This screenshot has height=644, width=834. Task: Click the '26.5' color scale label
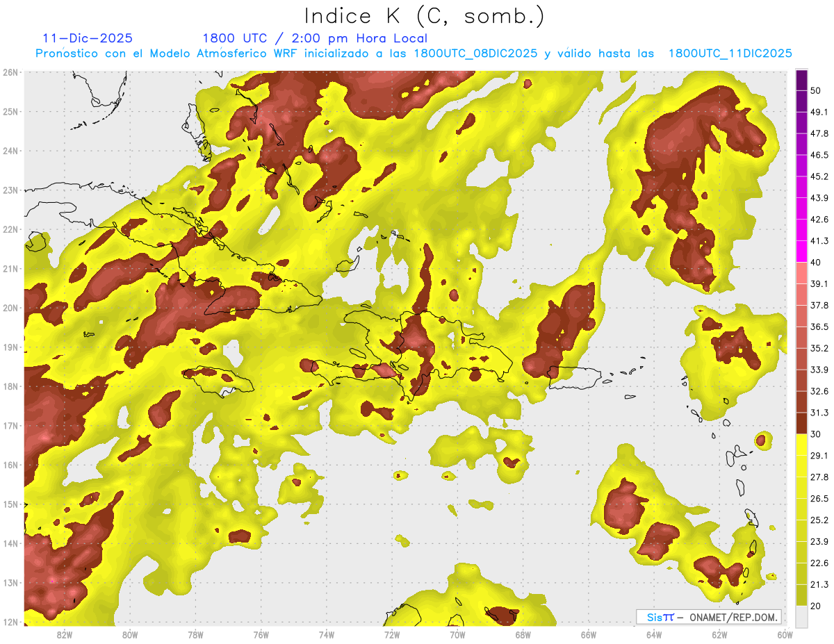[x=819, y=499]
